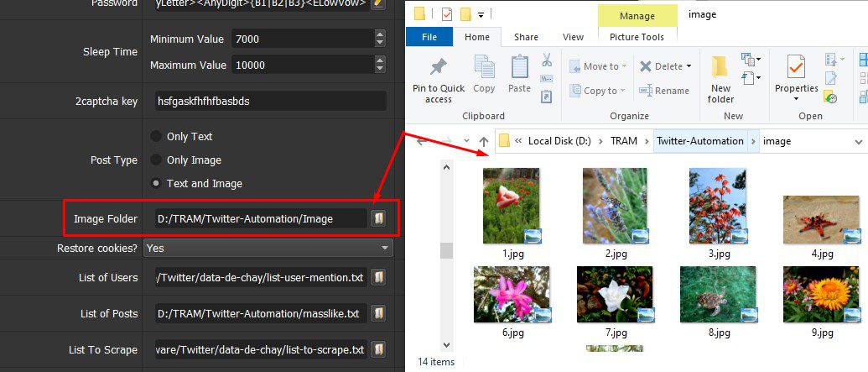This screenshot has height=372, width=868.
Task: Expand the address bar history dropdown
Action: [859, 141]
